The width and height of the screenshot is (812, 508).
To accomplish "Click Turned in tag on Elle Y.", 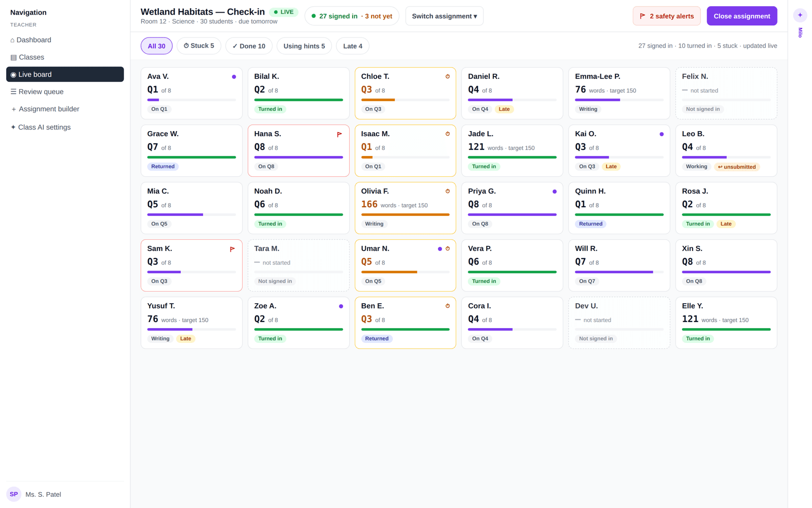I will coord(698,339).
